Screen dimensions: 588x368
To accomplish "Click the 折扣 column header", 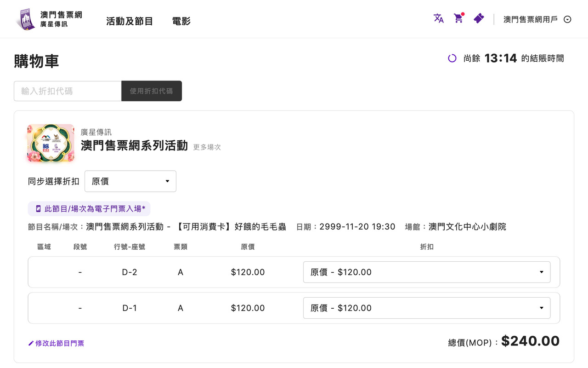I will (x=427, y=247).
